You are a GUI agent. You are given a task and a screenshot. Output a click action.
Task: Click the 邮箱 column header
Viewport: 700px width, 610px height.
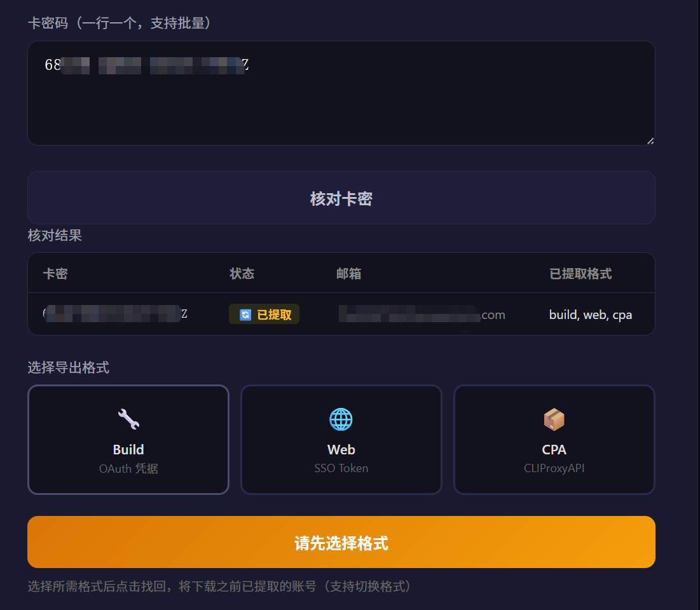pyautogui.click(x=348, y=273)
